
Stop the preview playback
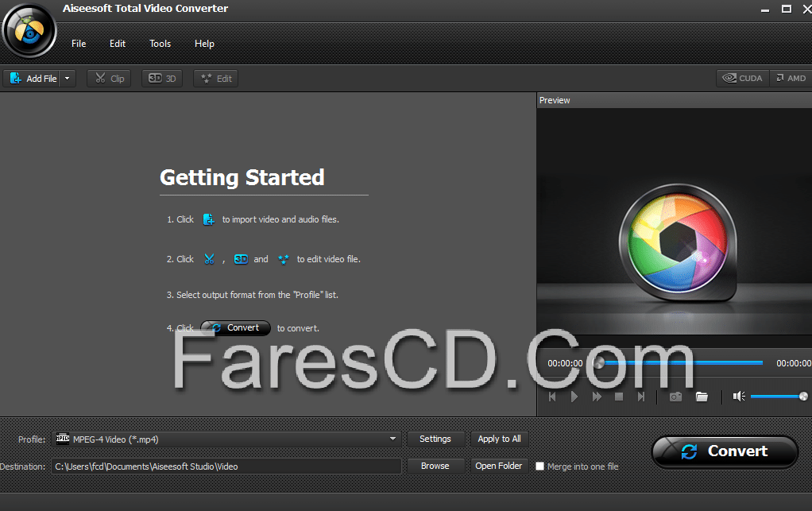[619, 397]
